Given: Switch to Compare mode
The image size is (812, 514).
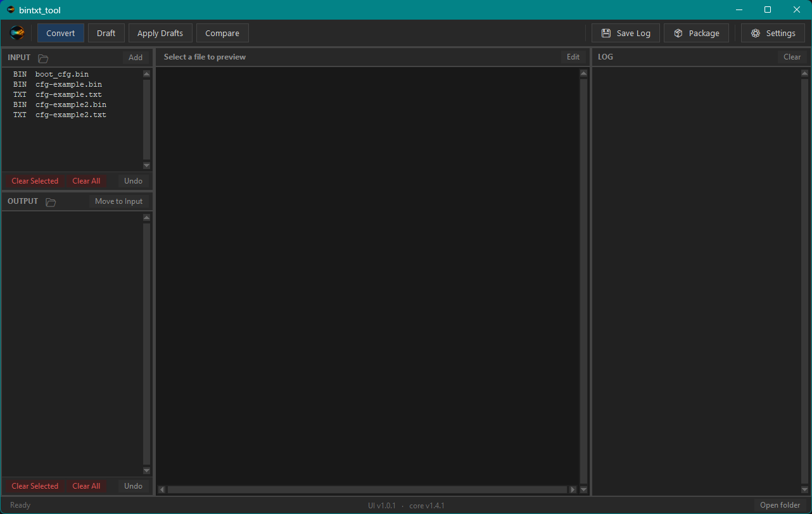Looking at the screenshot, I should coord(222,33).
